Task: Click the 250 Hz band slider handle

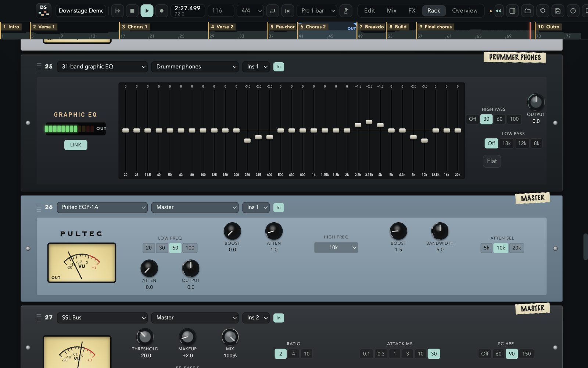Action: (x=247, y=141)
